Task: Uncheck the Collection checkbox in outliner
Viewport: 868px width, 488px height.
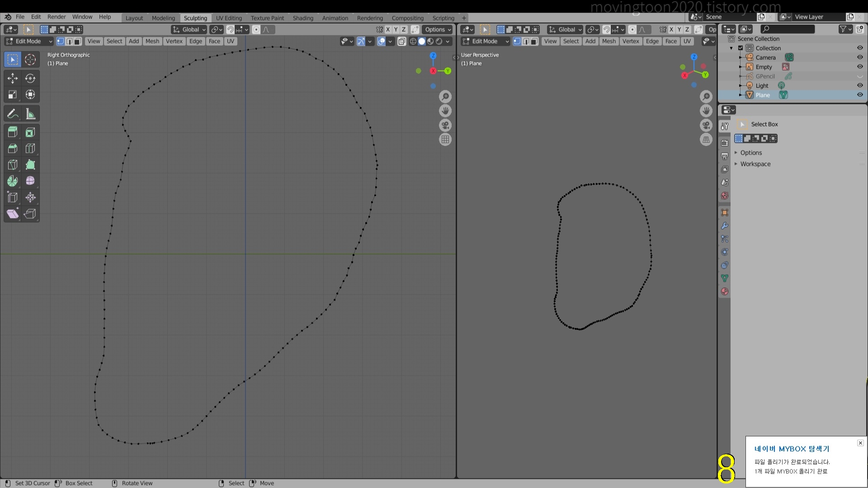Action: pos(741,48)
